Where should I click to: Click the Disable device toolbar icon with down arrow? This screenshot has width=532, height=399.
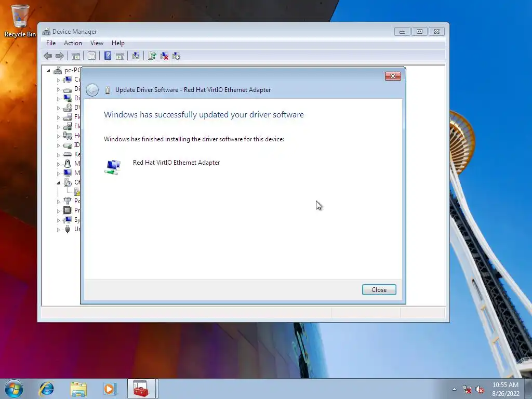click(x=176, y=56)
